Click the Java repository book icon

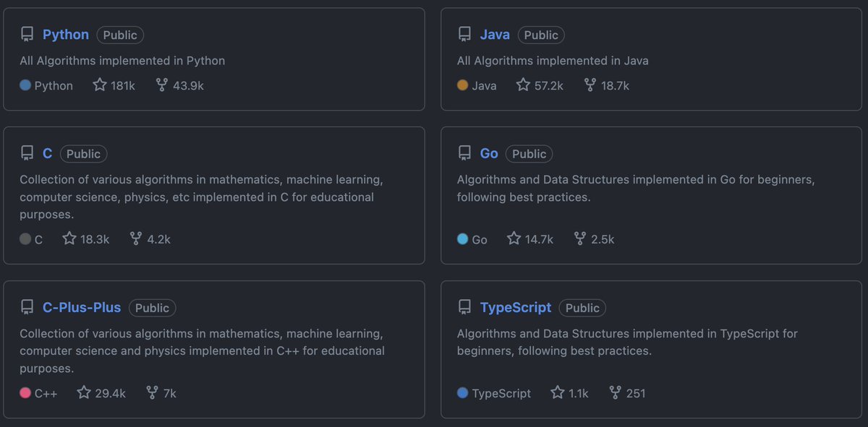(x=464, y=35)
